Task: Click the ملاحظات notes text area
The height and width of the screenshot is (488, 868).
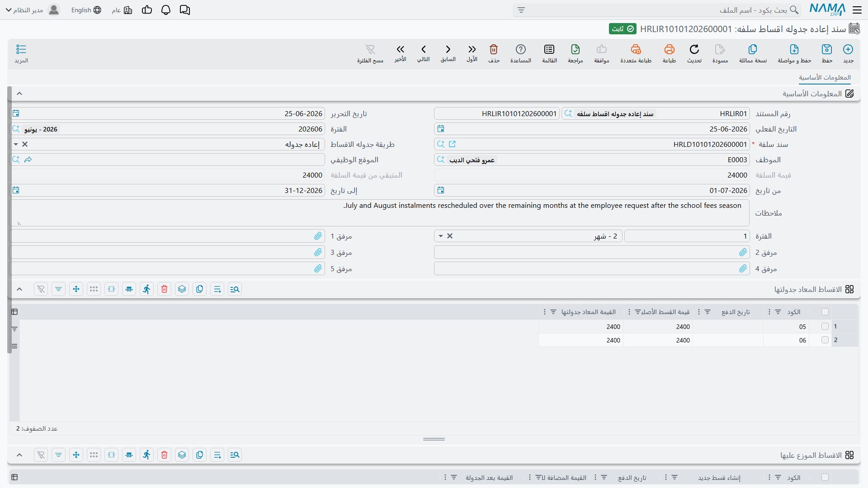Action: click(380, 213)
